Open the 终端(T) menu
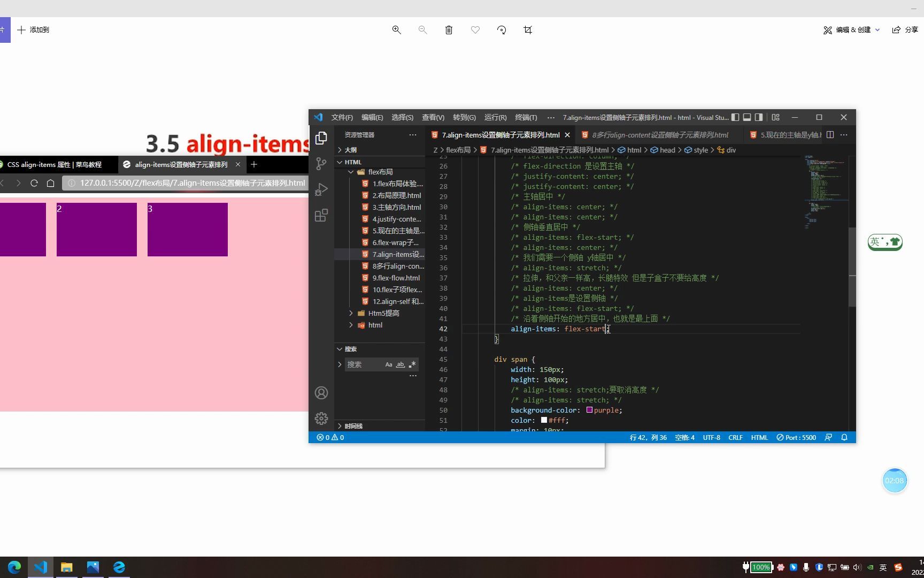Screen dimensions: 924x578 pyautogui.click(x=526, y=117)
